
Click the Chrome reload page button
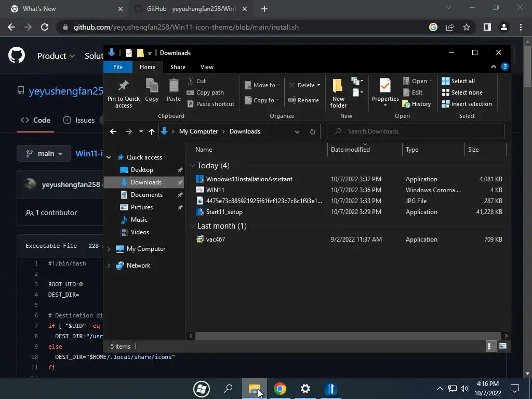click(x=45, y=27)
